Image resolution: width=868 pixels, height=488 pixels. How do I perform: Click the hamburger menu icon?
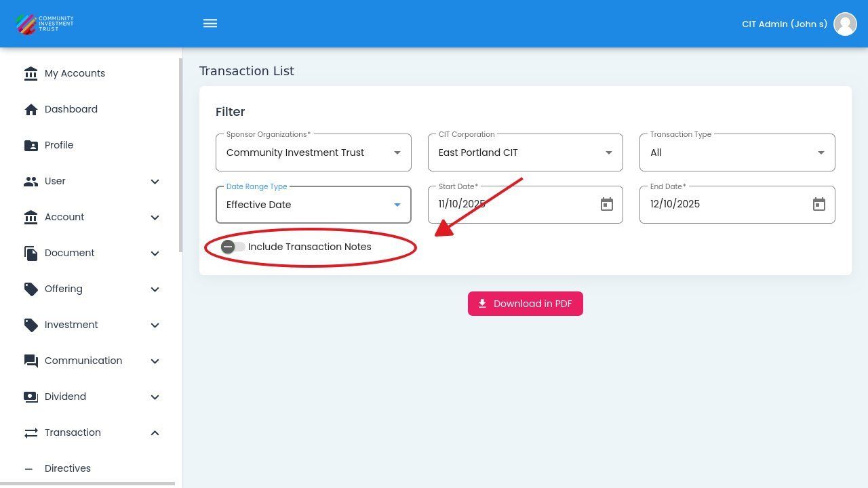coord(210,24)
